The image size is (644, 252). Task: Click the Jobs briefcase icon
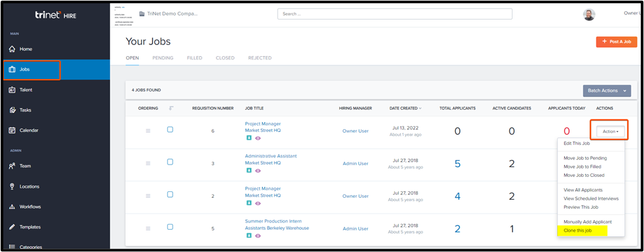point(12,69)
